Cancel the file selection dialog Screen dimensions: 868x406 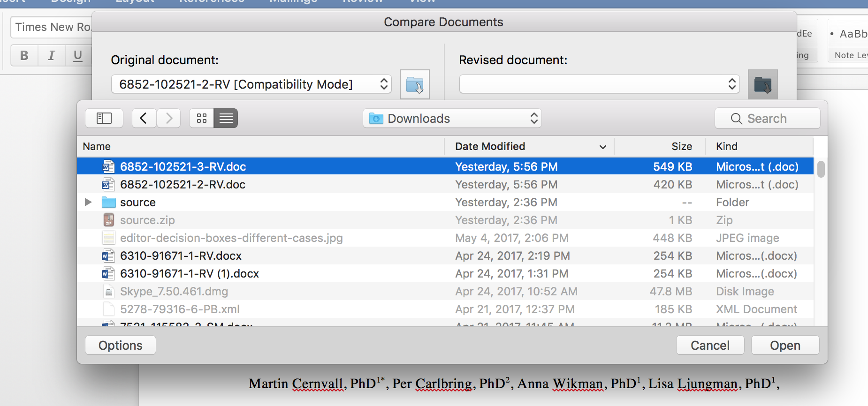click(x=710, y=346)
